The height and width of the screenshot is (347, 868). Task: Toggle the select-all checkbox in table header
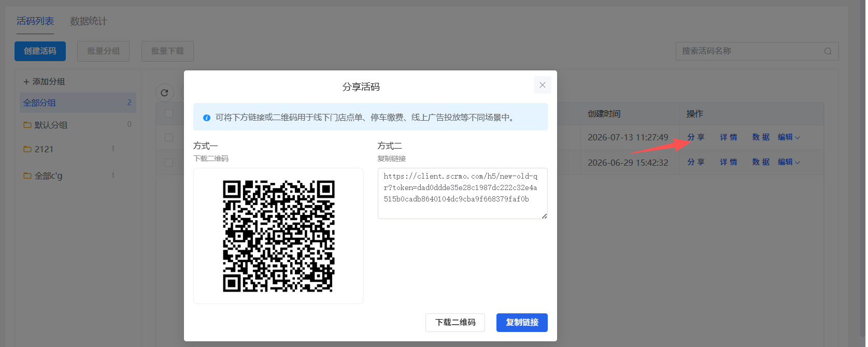coord(169,113)
